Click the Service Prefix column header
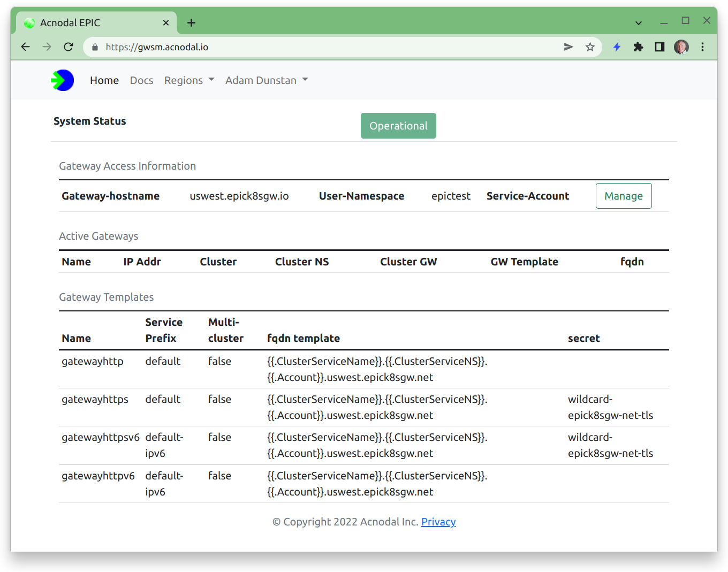The width and height of the screenshot is (728, 572). [164, 330]
